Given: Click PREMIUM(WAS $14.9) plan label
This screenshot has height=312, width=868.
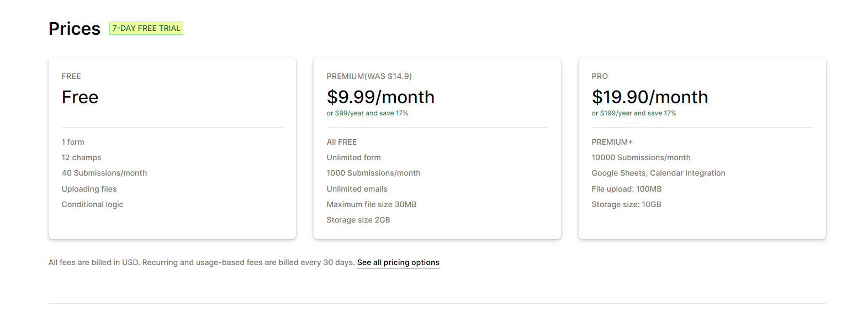Looking at the screenshot, I should (369, 76).
